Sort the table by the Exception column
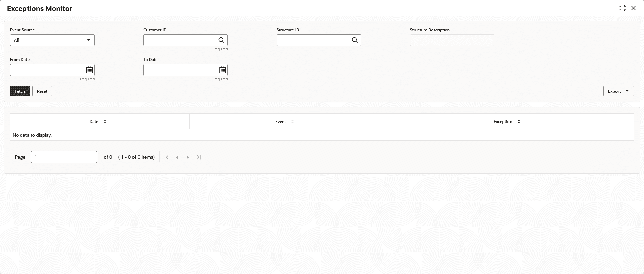644x274 pixels. (x=519, y=122)
